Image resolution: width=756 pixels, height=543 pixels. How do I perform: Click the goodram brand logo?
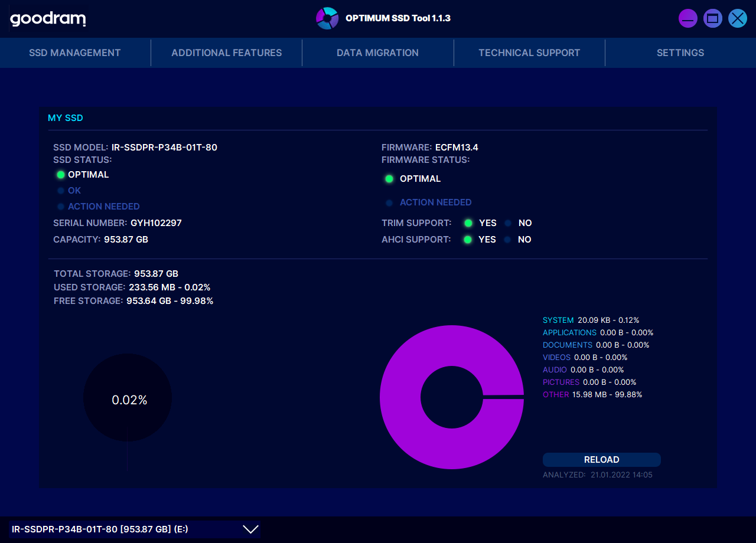pyautogui.click(x=48, y=19)
